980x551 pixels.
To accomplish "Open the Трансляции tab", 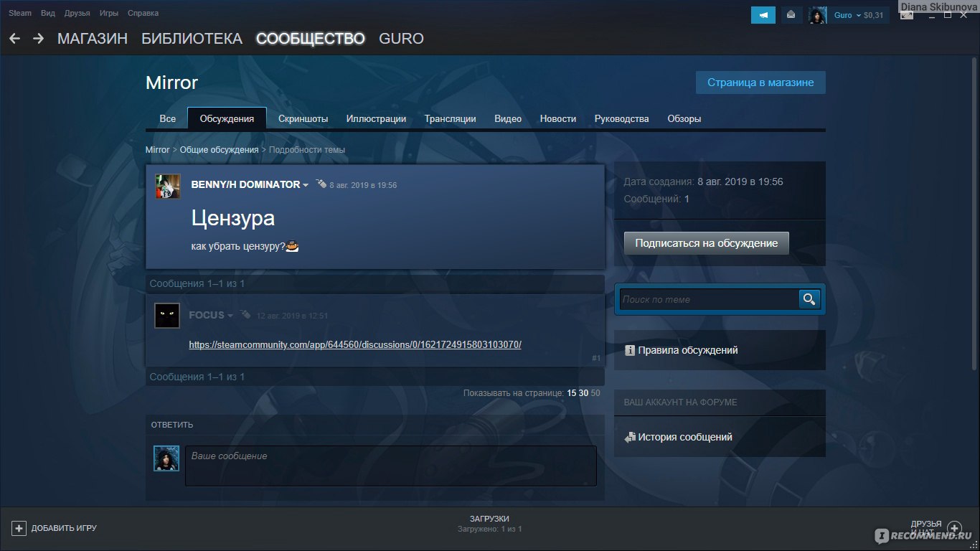I will point(450,118).
